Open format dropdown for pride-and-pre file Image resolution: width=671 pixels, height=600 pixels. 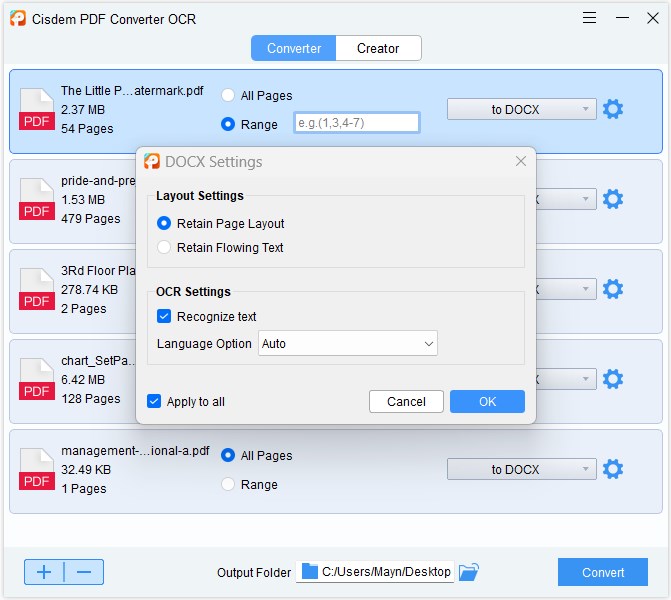(566, 199)
